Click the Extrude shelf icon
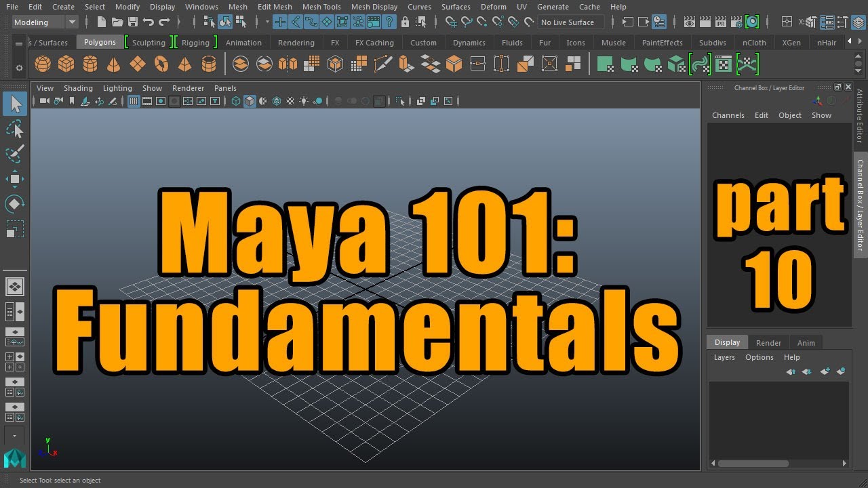 point(406,64)
